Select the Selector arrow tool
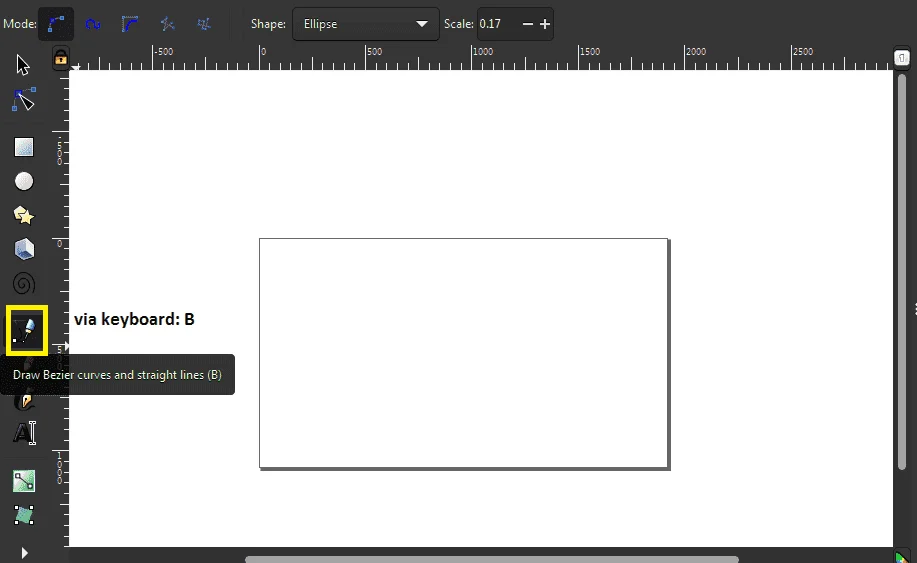917x563 pixels. (23, 65)
